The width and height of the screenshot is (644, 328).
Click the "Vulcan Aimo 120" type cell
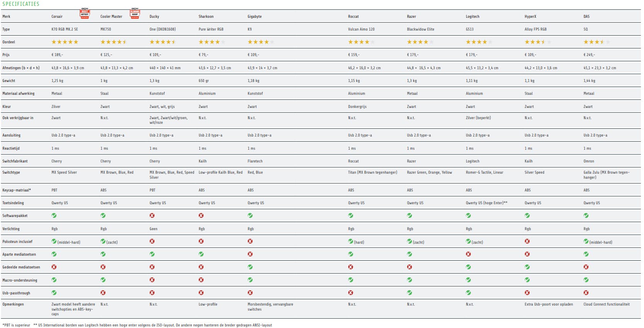(x=361, y=29)
